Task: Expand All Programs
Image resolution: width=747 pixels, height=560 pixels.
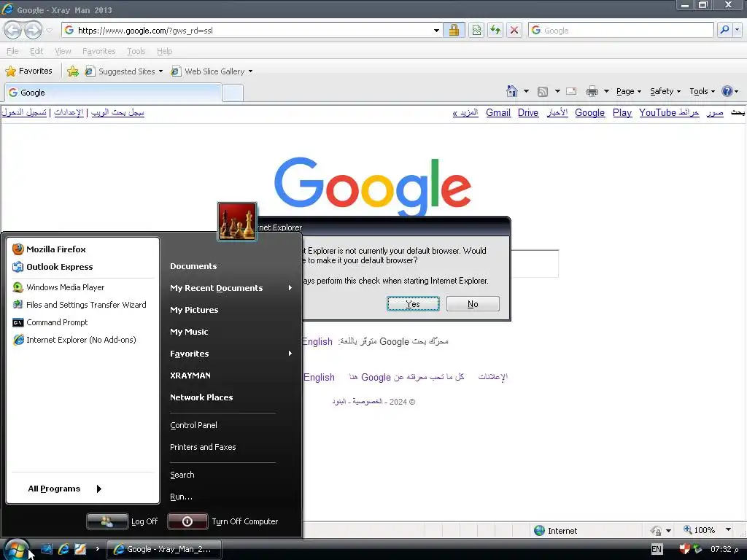Action: point(65,489)
